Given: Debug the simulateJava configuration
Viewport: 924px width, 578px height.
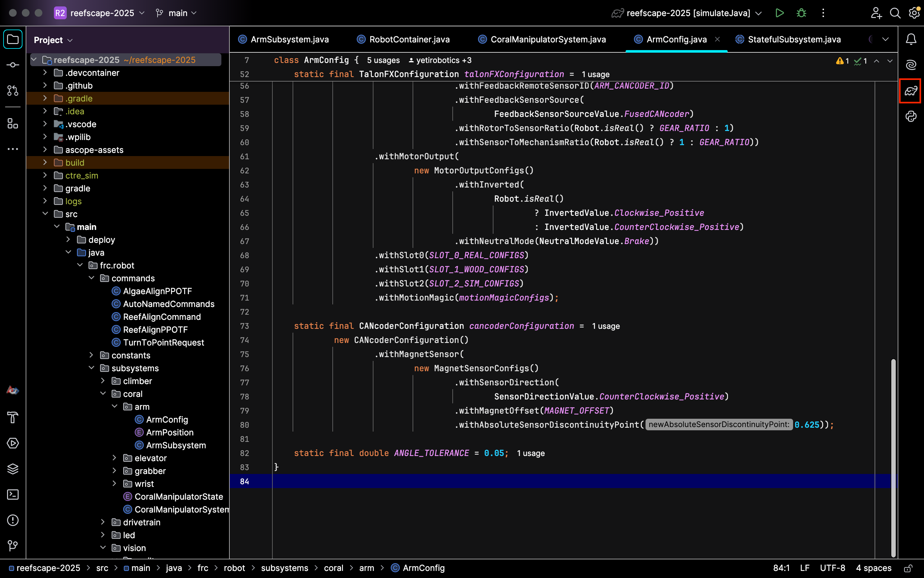Looking at the screenshot, I should click(x=801, y=13).
